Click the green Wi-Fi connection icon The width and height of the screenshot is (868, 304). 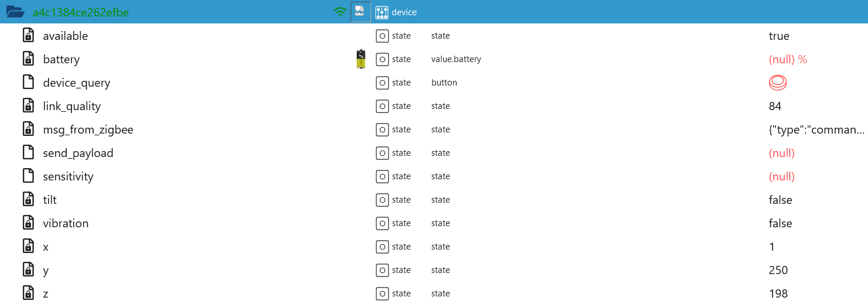[340, 12]
